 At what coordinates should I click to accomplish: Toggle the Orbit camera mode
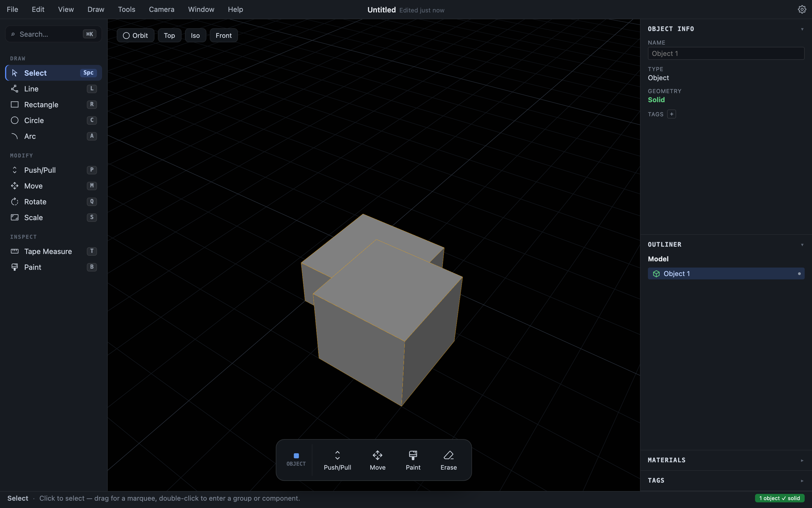point(135,36)
